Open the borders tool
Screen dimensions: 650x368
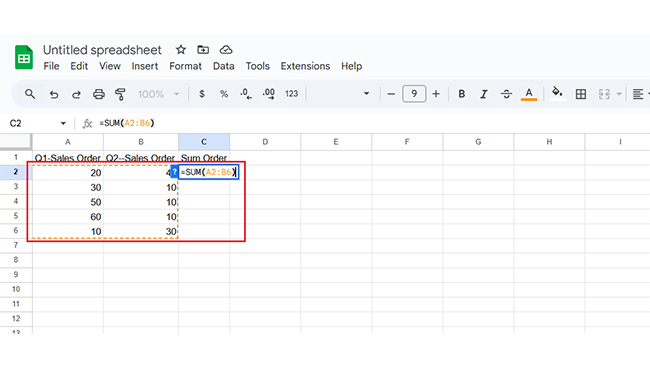point(581,94)
